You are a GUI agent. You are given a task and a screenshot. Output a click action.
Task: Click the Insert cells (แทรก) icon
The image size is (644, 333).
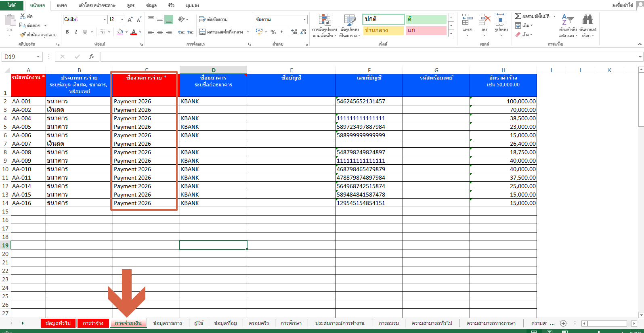467,19
